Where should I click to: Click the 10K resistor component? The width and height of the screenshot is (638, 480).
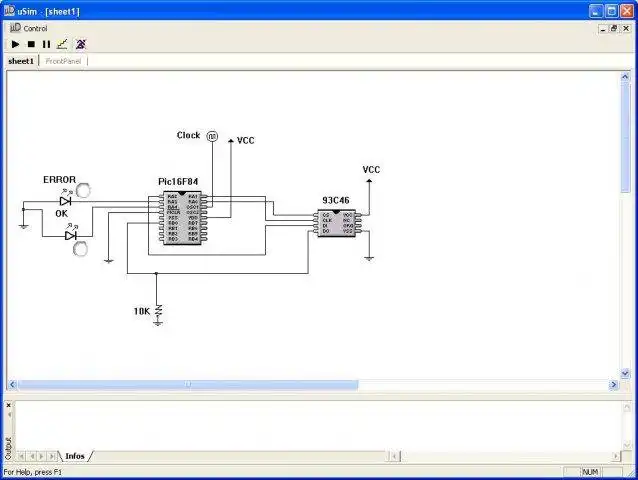(158, 311)
